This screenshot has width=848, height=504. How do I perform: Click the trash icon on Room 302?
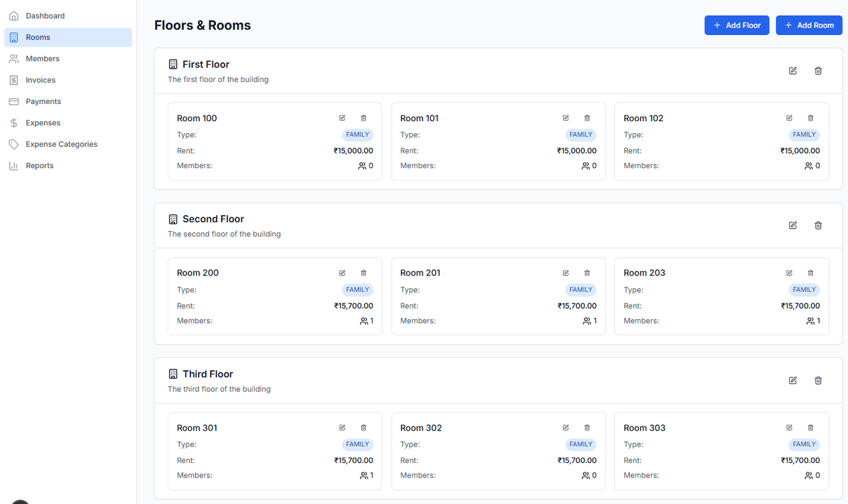[x=587, y=428]
